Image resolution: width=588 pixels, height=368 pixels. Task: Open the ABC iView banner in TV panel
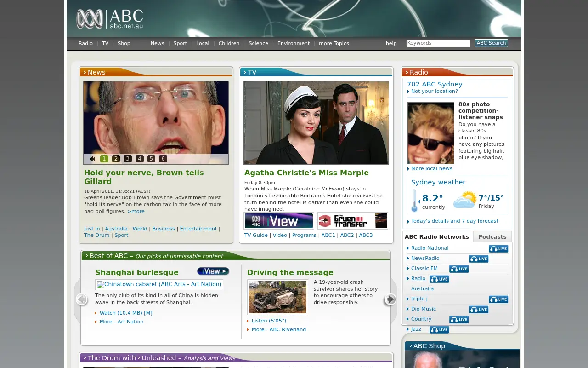pos(278,221)
